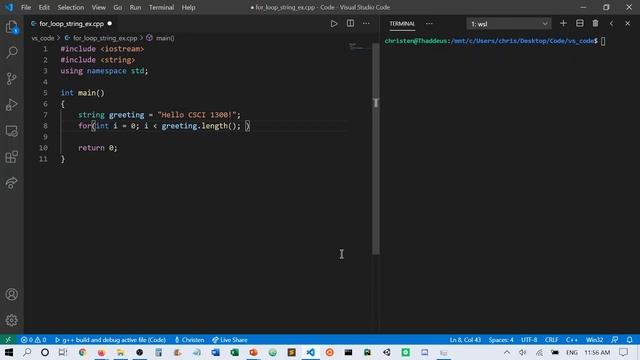The width and height of the screenshot is (640, 360).
Task: Change indentation via Spaces: 4
Action: (x=501, y=340)
